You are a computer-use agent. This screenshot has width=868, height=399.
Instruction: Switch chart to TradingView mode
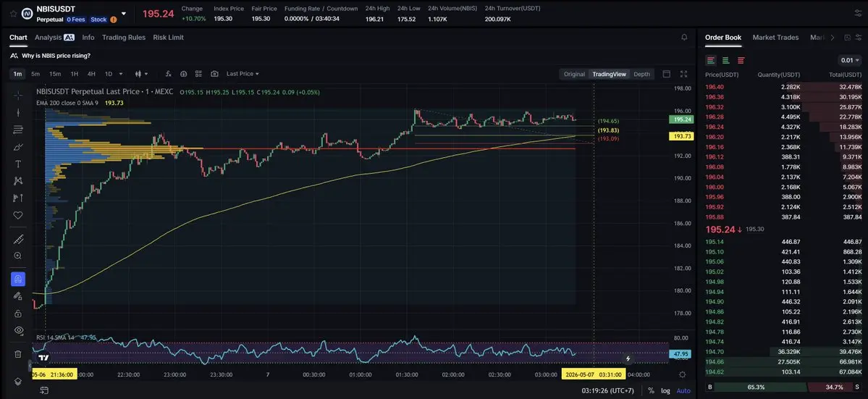point(609,74)
